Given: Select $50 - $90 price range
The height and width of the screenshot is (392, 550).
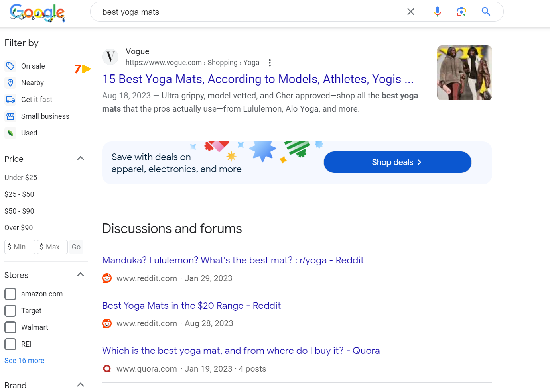Looking at the screenshot, I should [19, 211].
